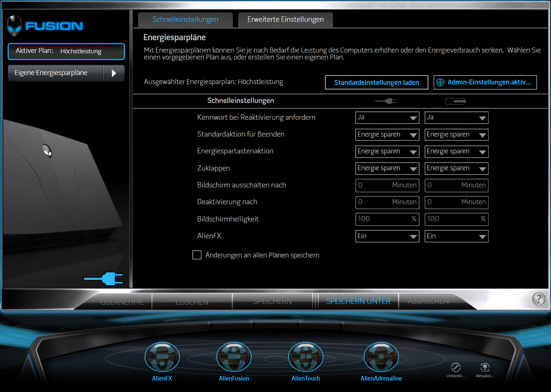Click the LÖSCHEN button
Image resolution: width=551 pixels, height=392 pixels.
pos(192,302)
